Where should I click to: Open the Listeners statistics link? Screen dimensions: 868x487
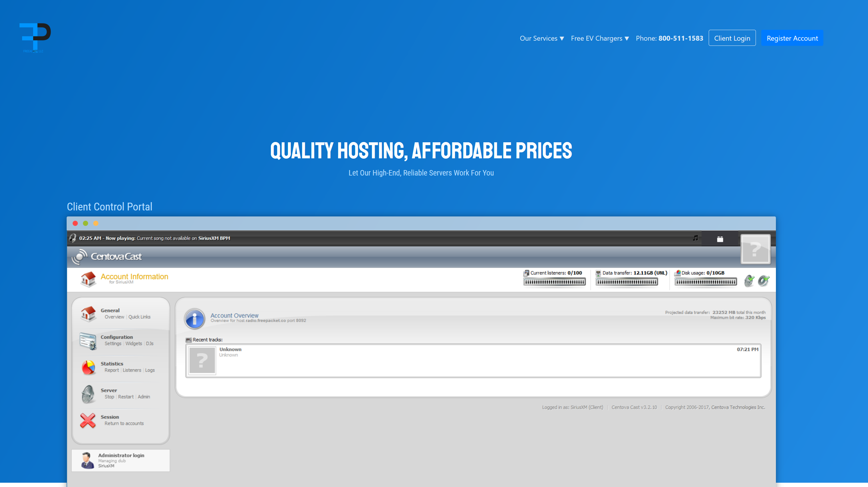click(x=132, y=370)
